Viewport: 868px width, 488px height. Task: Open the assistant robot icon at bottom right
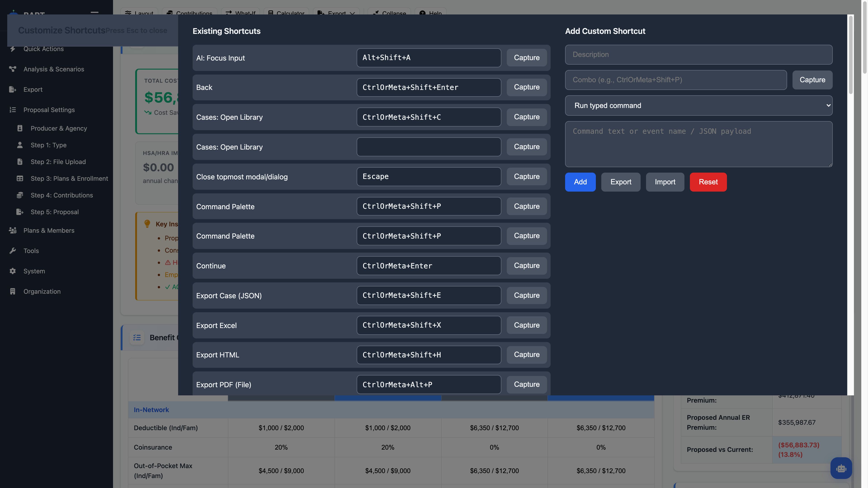pos(841,468)
